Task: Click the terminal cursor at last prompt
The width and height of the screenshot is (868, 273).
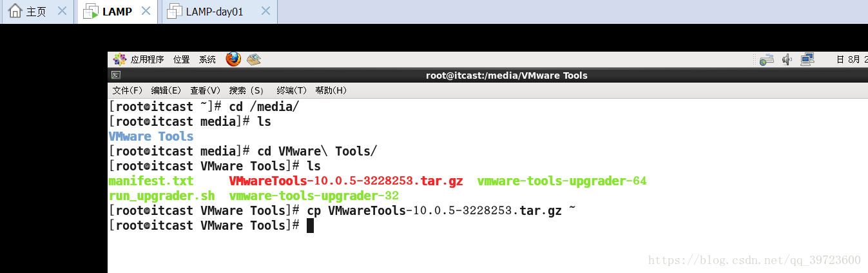Action: tap(310, 225)
